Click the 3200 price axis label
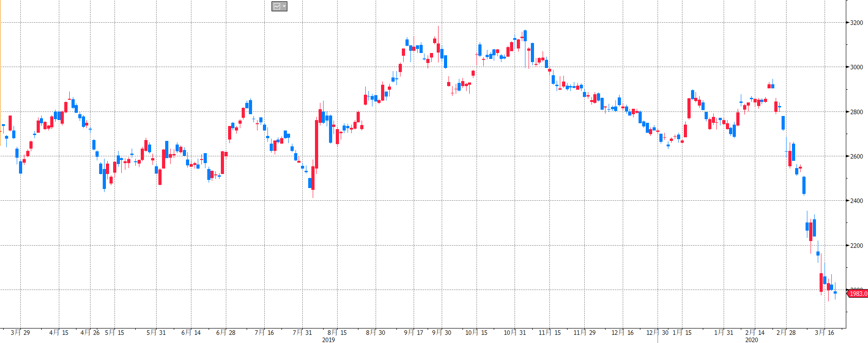The width and height of the screenshot is (868, 343). point(857,23)
